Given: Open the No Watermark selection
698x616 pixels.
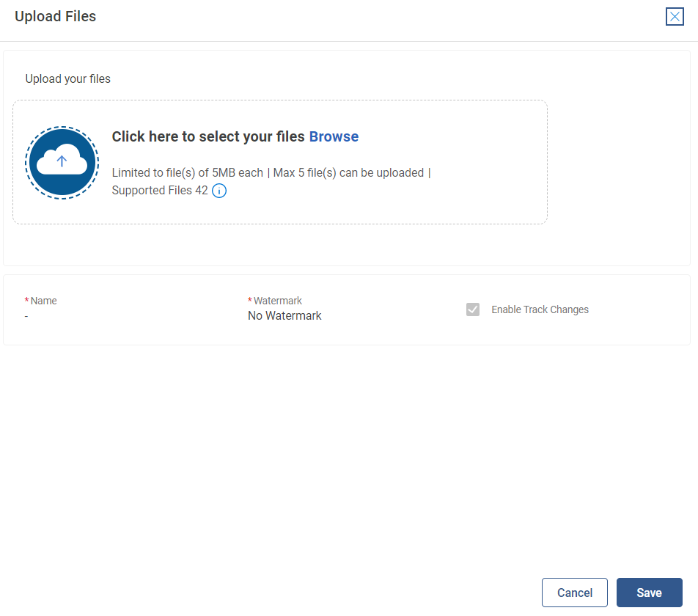Looking at the screenshot, I should 284,316.
